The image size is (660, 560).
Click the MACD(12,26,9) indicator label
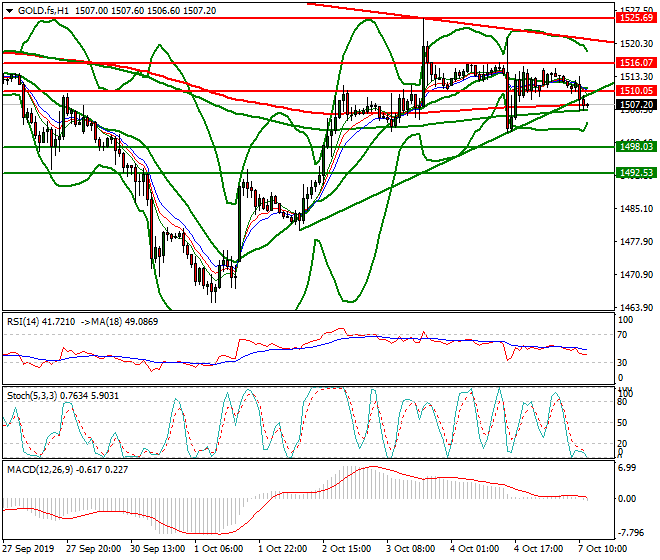click(x=67, y=469)
